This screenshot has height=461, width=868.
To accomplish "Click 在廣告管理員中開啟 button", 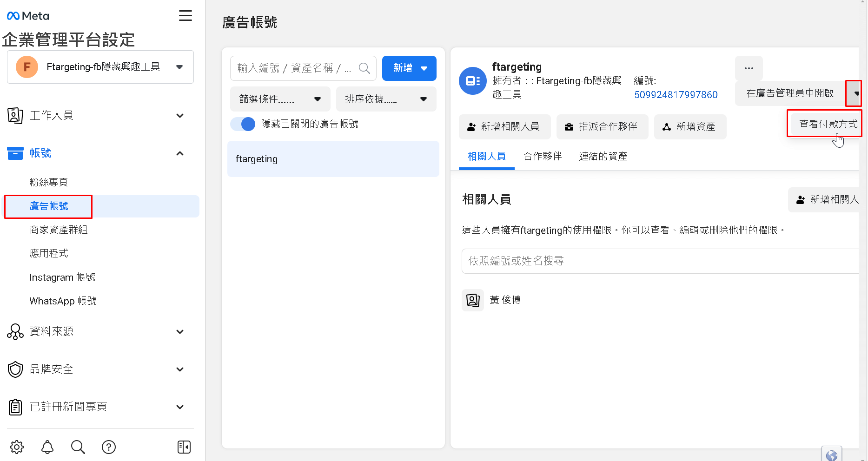I will (790, 93).
